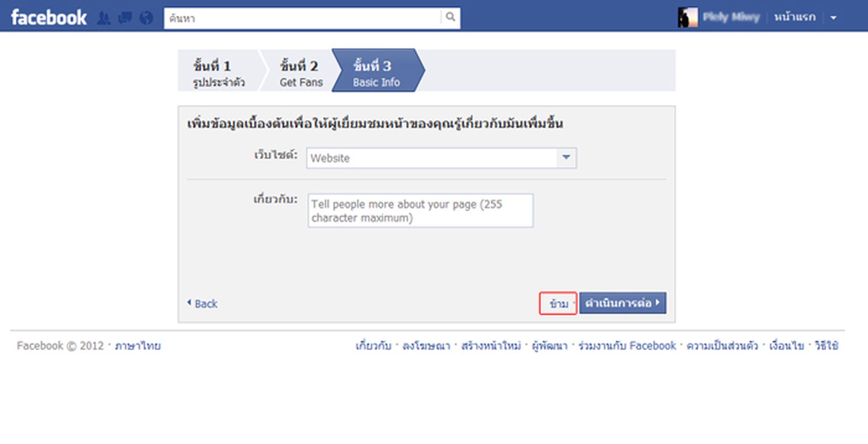The height and width of the screenshot is (444, 868).
Task: Click the facebook logo
Action: 49,17
